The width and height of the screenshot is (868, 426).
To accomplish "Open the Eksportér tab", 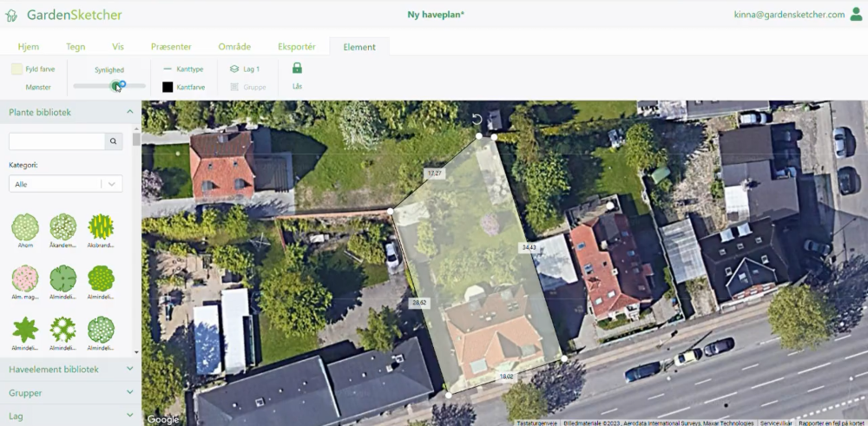I will pos(296,47).
